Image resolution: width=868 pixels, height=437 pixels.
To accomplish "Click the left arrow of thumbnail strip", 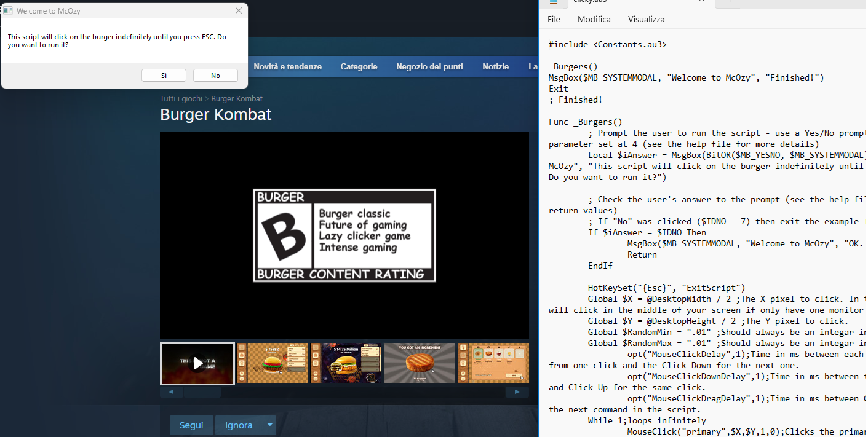I will [171, 392].
